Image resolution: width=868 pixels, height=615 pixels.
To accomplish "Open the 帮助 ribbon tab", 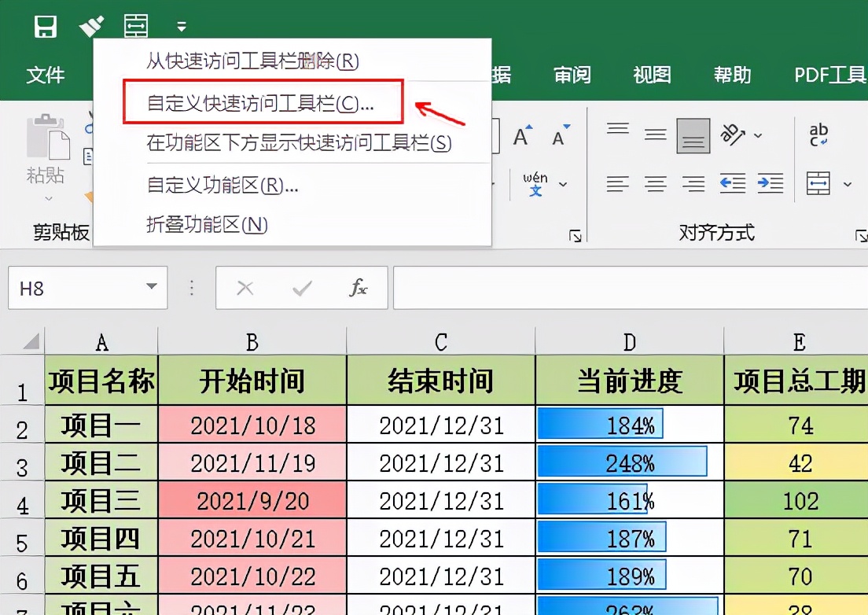I will pyautogui.click(x=732, y=74).
